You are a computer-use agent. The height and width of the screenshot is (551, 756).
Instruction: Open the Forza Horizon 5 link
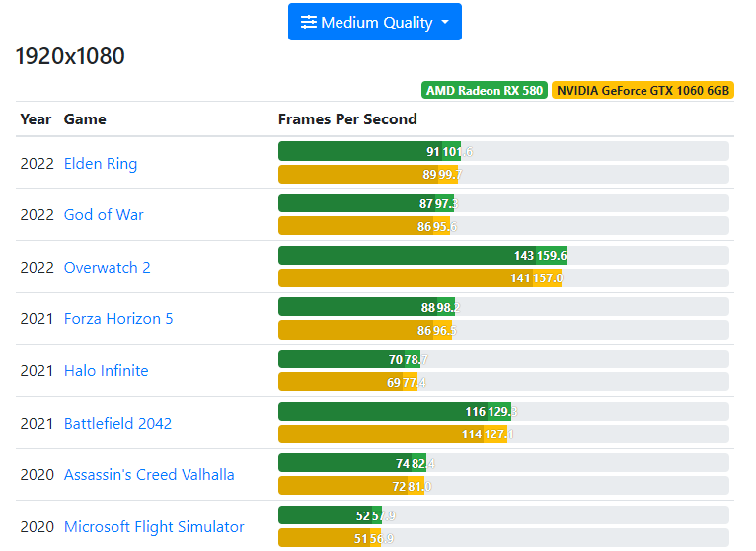(118, 319)
